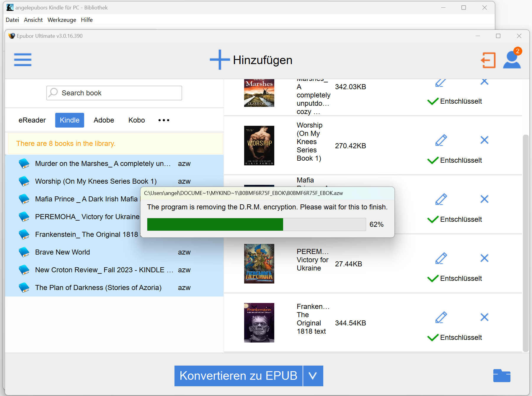Select Frankenstein book cover thumbnail
This screenshot has height=396, width=532.
(259, 323)
